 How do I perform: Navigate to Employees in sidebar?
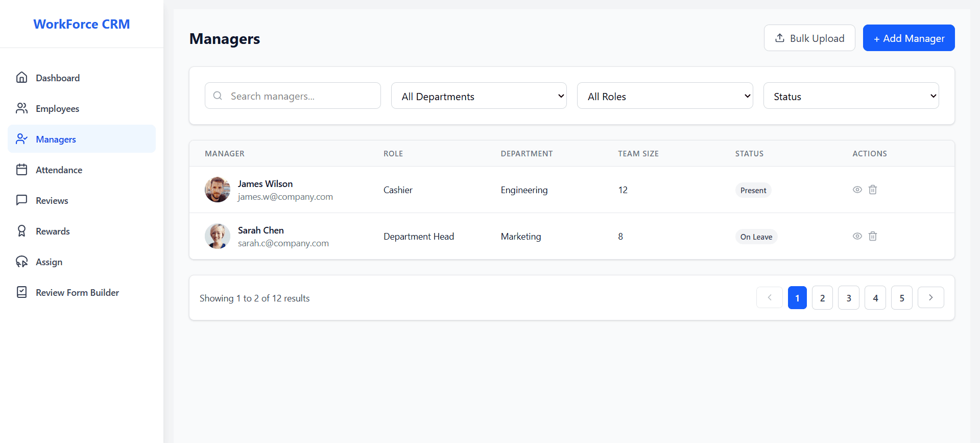pyautogui.click(x=57, y=108)
